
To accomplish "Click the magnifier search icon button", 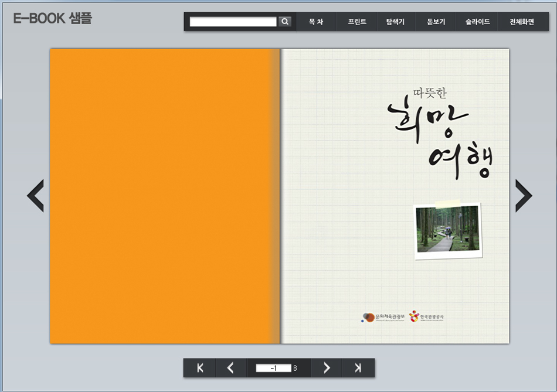I will pyautogui.click(x=285, y=22).
